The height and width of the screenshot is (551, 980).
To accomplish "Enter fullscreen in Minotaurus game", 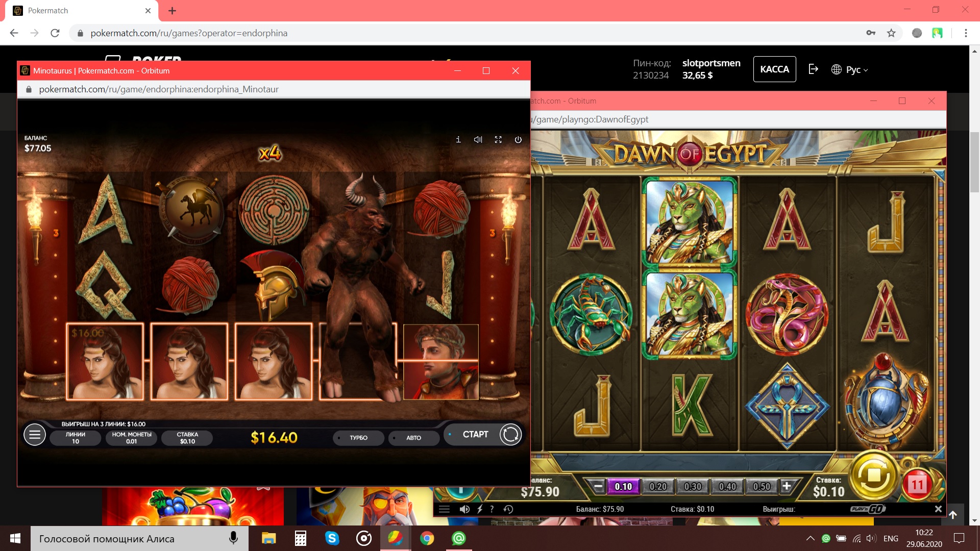I will pos(498,140).
